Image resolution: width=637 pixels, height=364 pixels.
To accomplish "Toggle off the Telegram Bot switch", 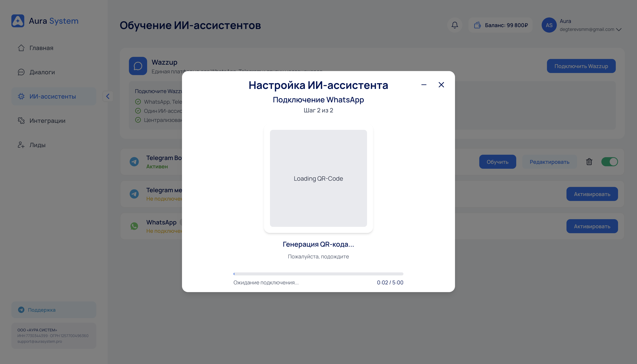I will coord(609,162).
